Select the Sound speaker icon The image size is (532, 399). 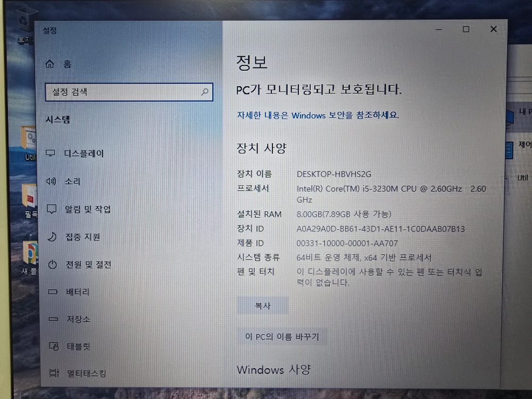[x=51, y=181]
